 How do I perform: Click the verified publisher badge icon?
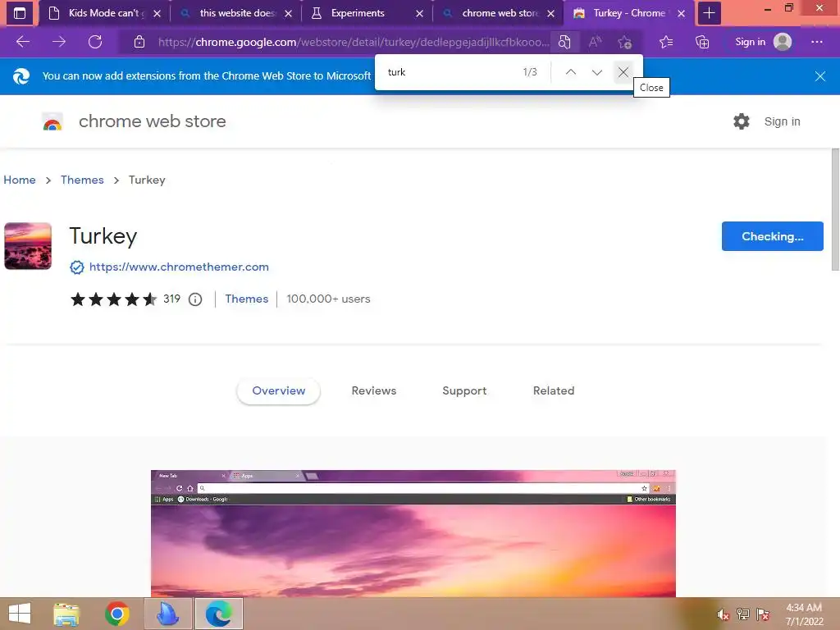(77, 267)
